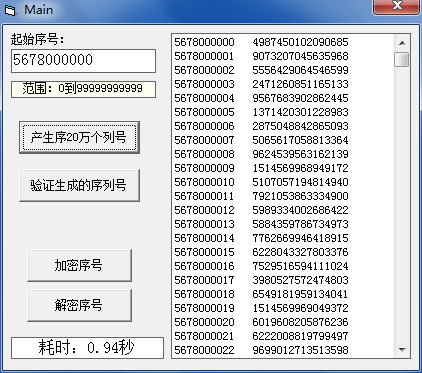Click the list scrollbar down arrow
The image size is (422, 373).
(x=402, y=350)
